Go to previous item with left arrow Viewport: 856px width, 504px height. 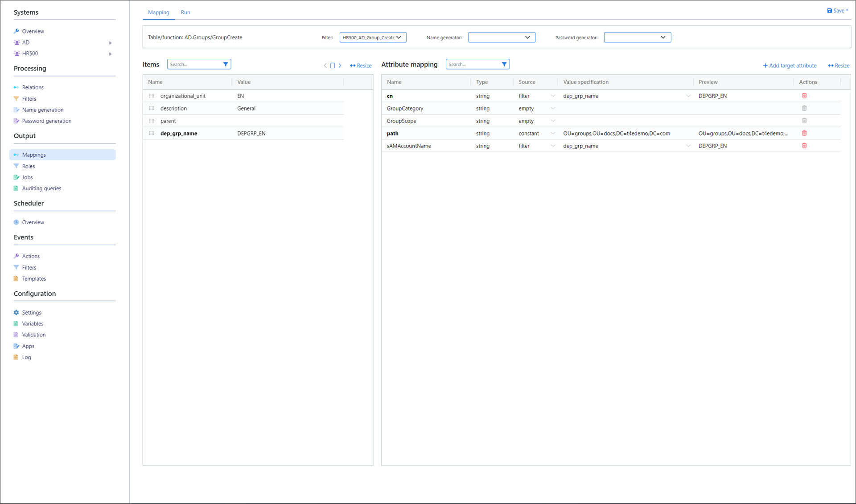[x=325, y=66]
